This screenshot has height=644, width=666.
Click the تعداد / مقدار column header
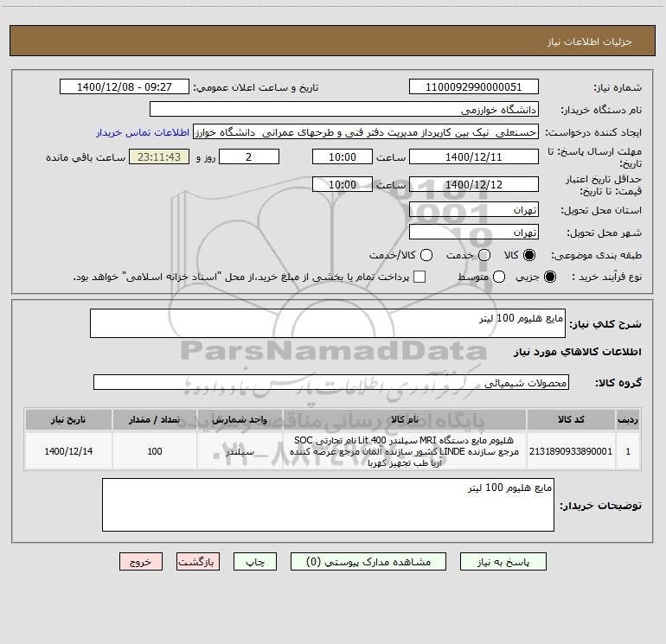pos(155,420)
